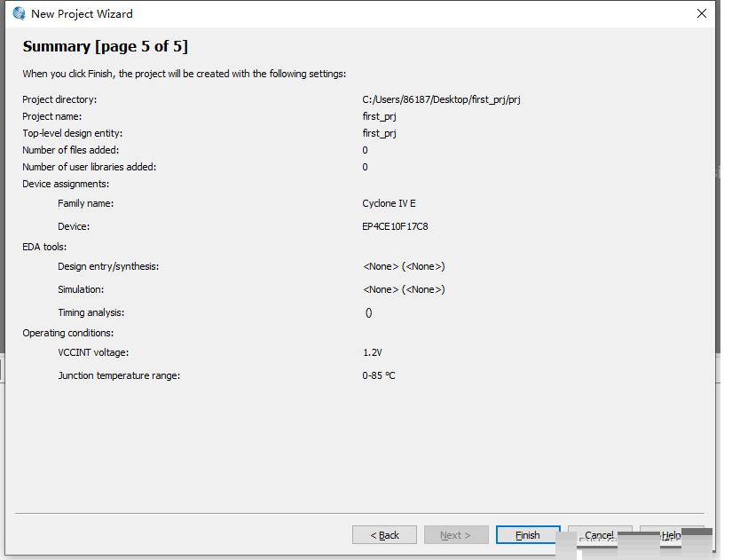Click the first_prj top-level design entity value
The width and height of the screenshot is (732, 560).
pyautogui.click(x=379, y=133)
